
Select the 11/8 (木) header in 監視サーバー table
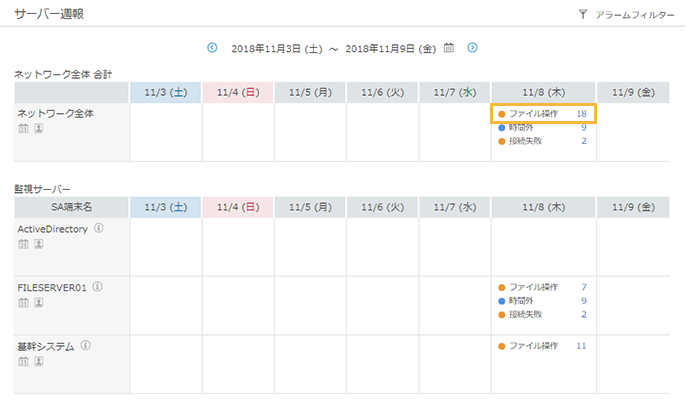coord(543,207)
